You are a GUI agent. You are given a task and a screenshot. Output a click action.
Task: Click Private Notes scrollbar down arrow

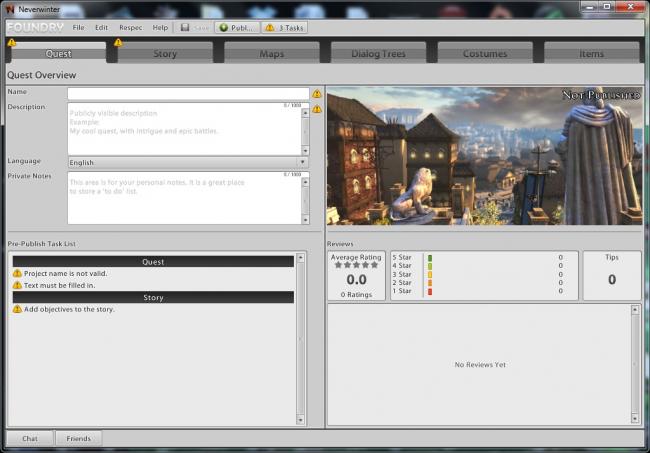(x=306, y=220)
